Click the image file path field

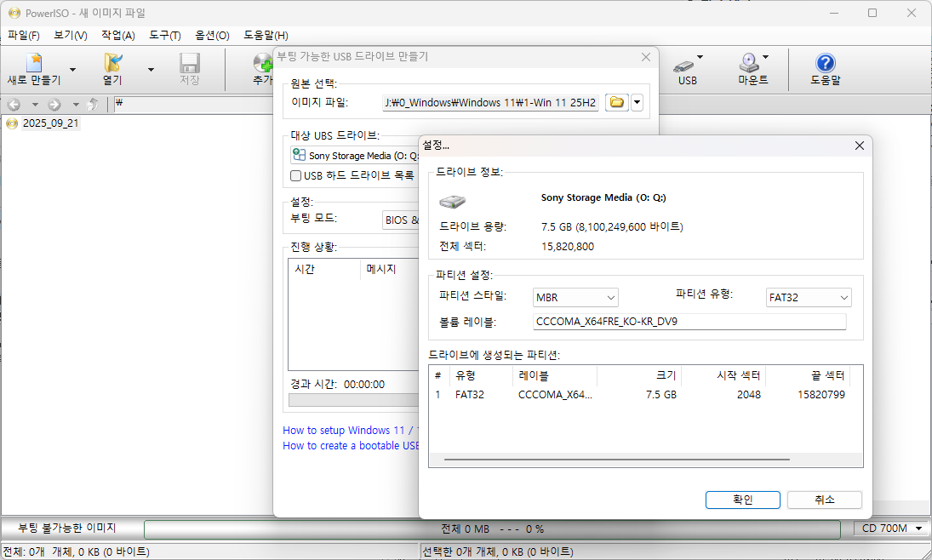click(x=490, y=102)
